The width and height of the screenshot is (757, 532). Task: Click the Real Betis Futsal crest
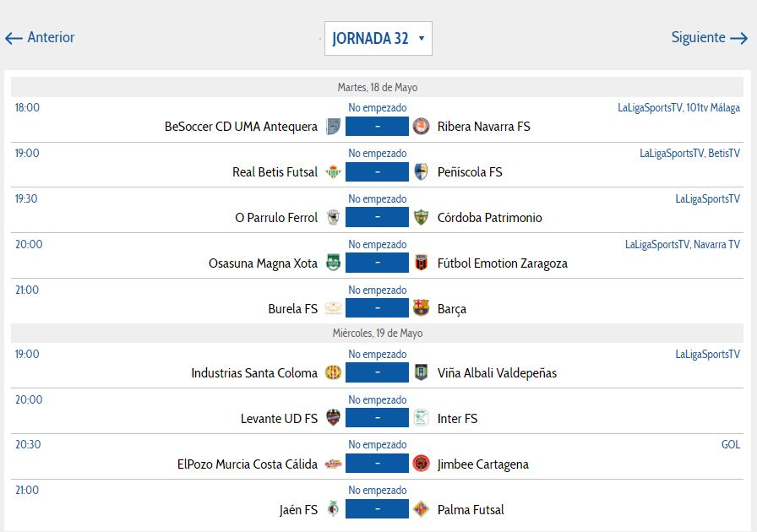pos(333,171)
